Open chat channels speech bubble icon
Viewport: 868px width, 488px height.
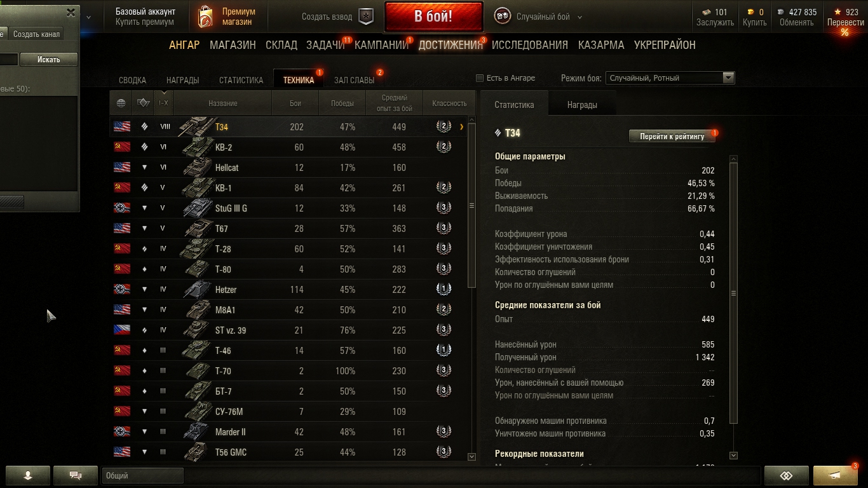tap(75, 475)
